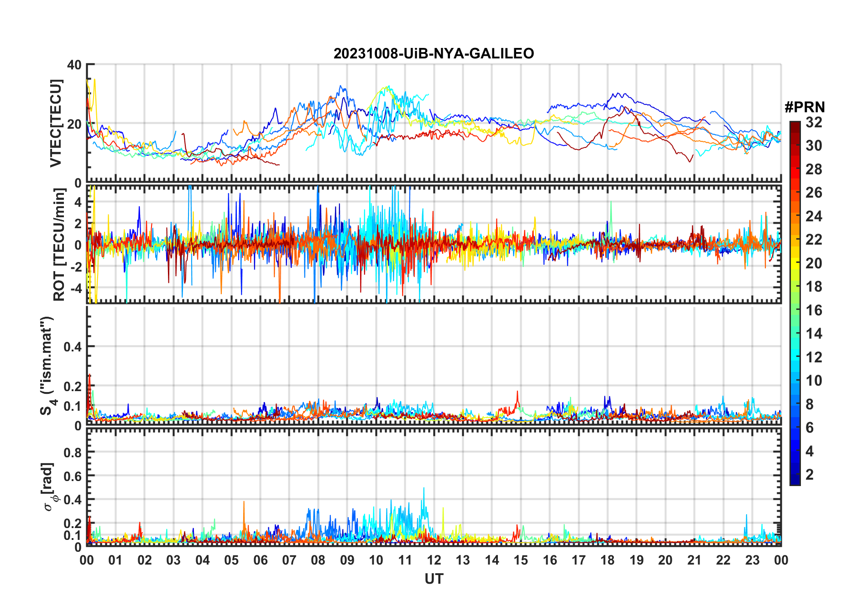Image resolution: width=868 pixels, height=607 pixels.
Task: Click the ROT [TECU/min] axis label
Action: (x=59, y=245)
